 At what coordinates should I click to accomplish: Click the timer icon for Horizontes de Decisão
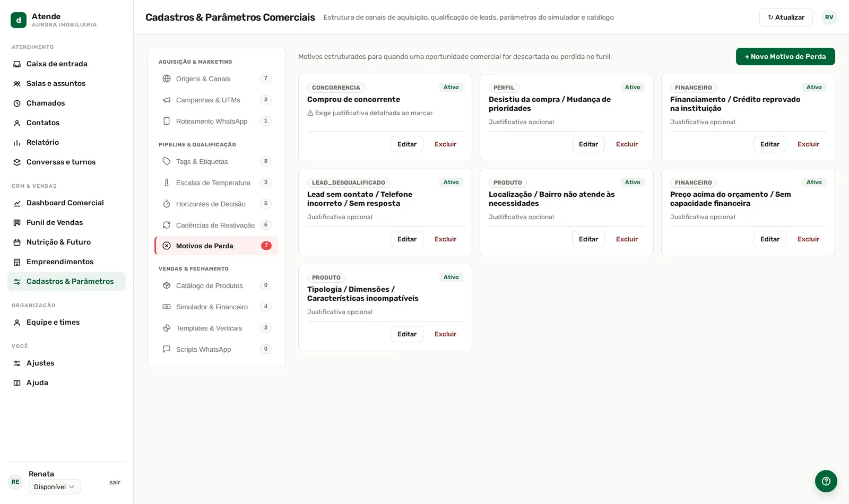click(x=167, y=204)
